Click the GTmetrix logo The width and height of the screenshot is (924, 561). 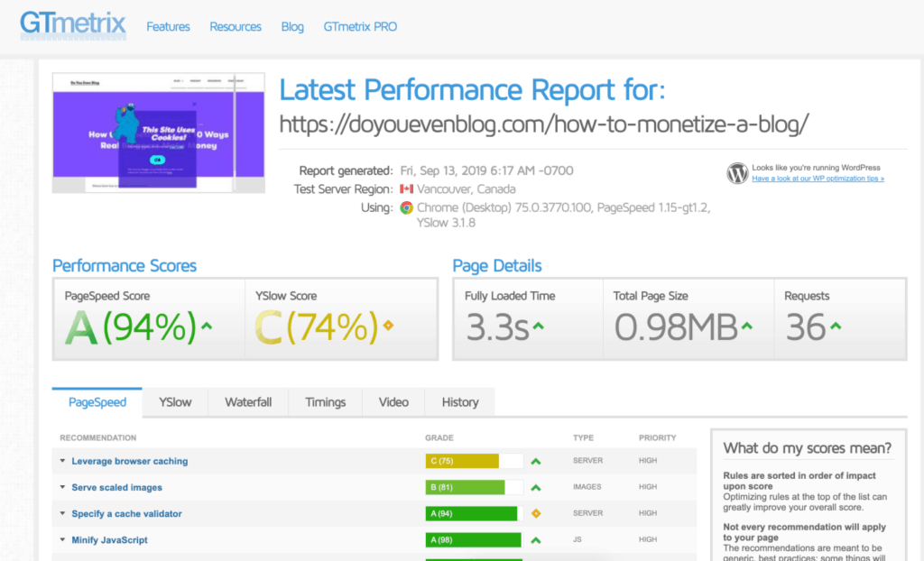tap(73, 25)
